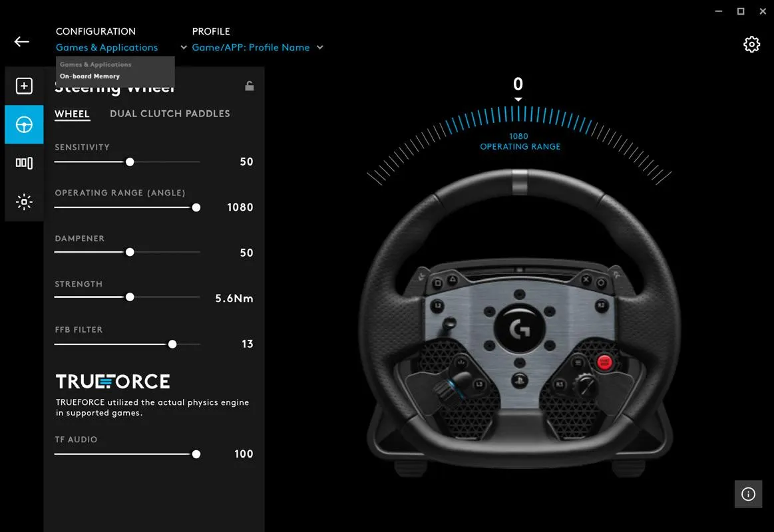774x532 pixels.
Task: Click the Sensitivity value 50
Action: pos(246,162)
